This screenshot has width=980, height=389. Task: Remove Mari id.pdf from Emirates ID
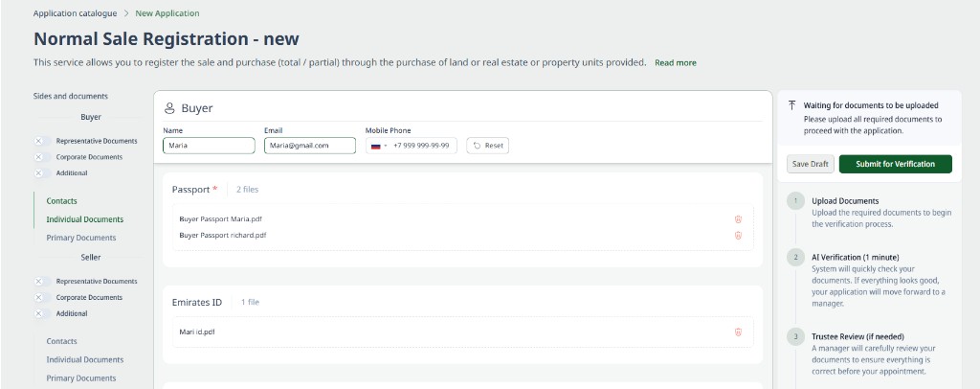click(x=738, y=332)
